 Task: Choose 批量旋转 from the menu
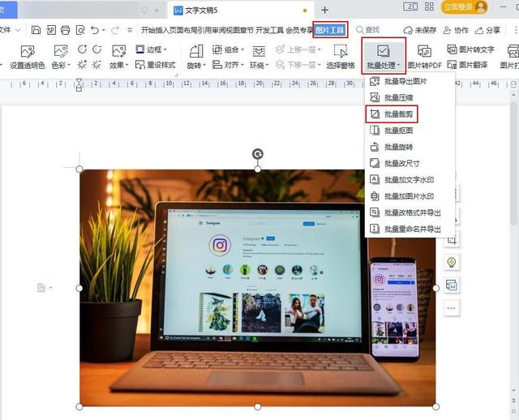pyautogui.click(x=410, y=147)
